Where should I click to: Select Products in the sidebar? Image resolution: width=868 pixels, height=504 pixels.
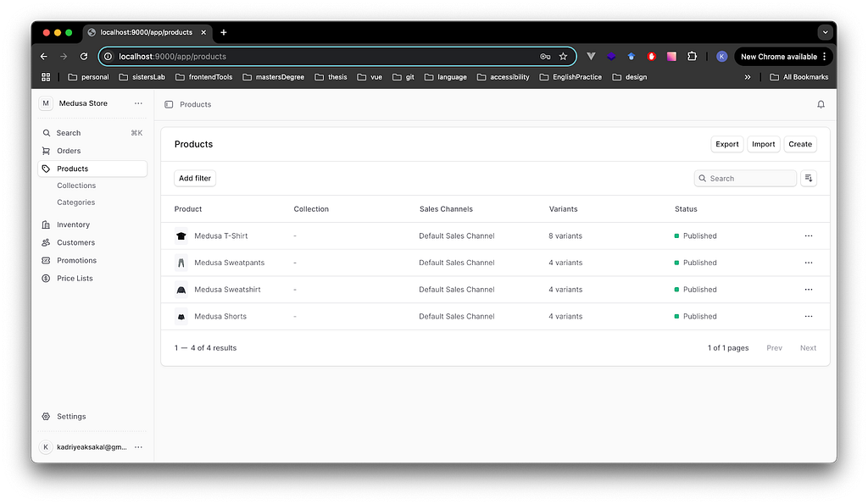[92, 169]
